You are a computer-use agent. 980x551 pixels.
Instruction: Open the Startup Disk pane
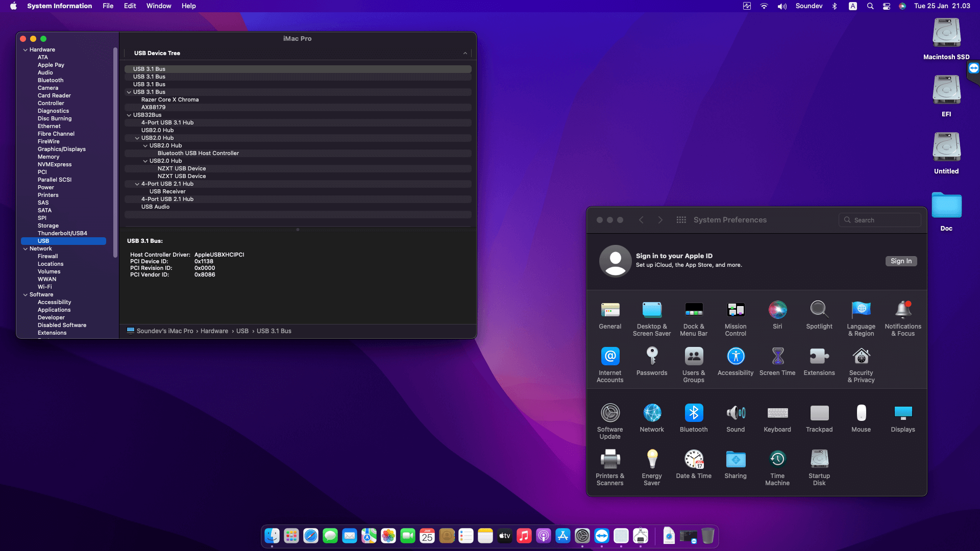[819, 459]
